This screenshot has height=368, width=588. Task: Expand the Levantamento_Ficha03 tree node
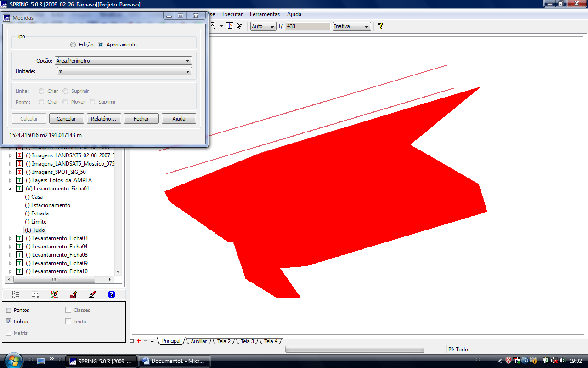11,238
